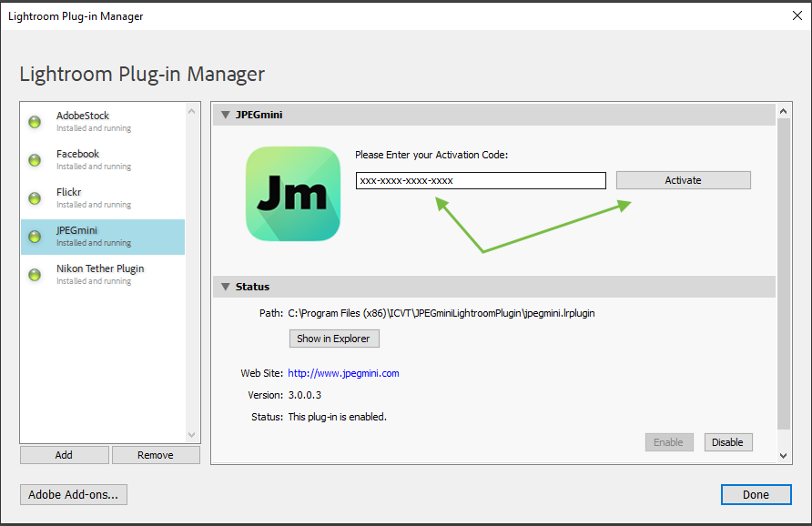Viewport: 812px width, 526px height.
Task: Open the http://www.jpegmini.com link
Action: pyautogui.click(x=343, y=373)
